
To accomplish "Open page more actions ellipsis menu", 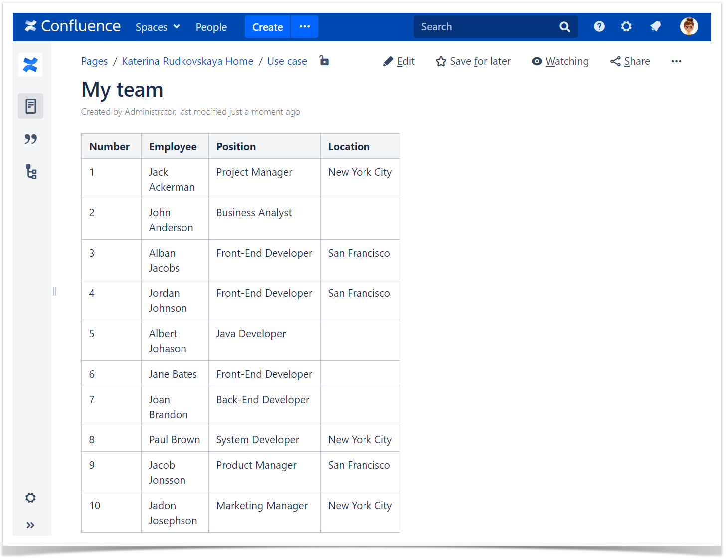I will tap(676, 61).
